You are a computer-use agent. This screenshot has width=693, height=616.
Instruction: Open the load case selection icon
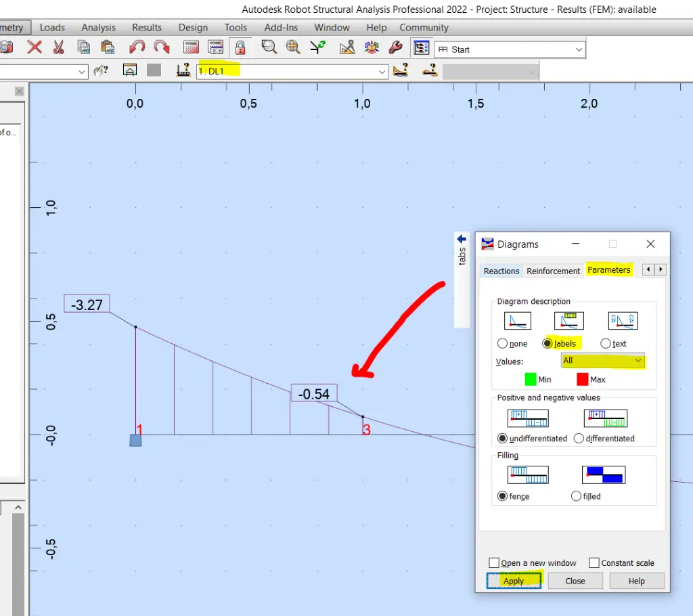[x=183, y=70]
